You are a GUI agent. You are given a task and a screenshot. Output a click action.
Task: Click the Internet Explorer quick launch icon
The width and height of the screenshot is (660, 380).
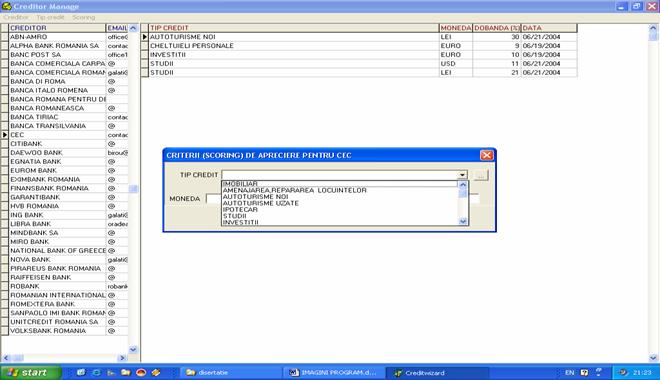point(96,372)
